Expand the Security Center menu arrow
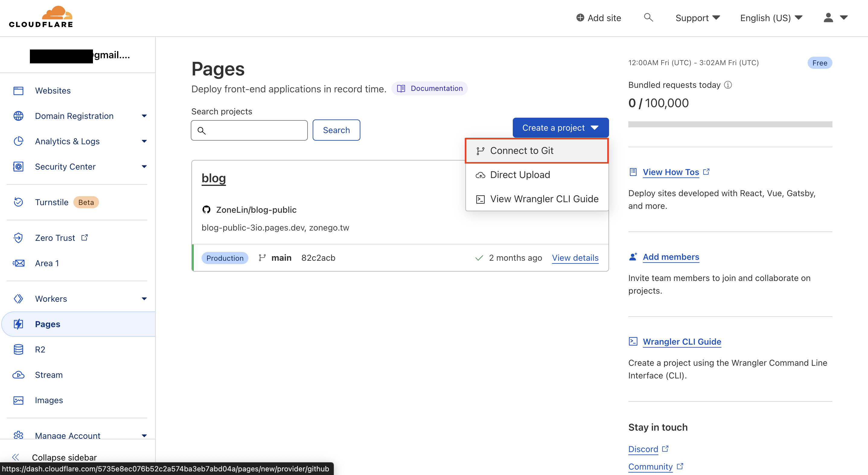This screenshot has height=475, width=868. [144, 166]
